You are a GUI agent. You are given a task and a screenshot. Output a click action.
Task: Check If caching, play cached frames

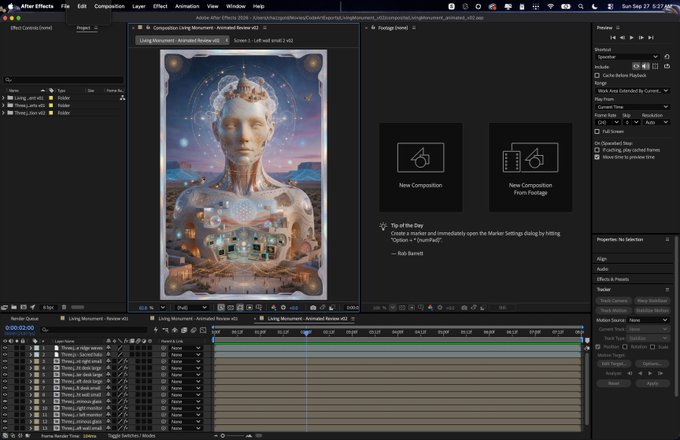[597, 150]
